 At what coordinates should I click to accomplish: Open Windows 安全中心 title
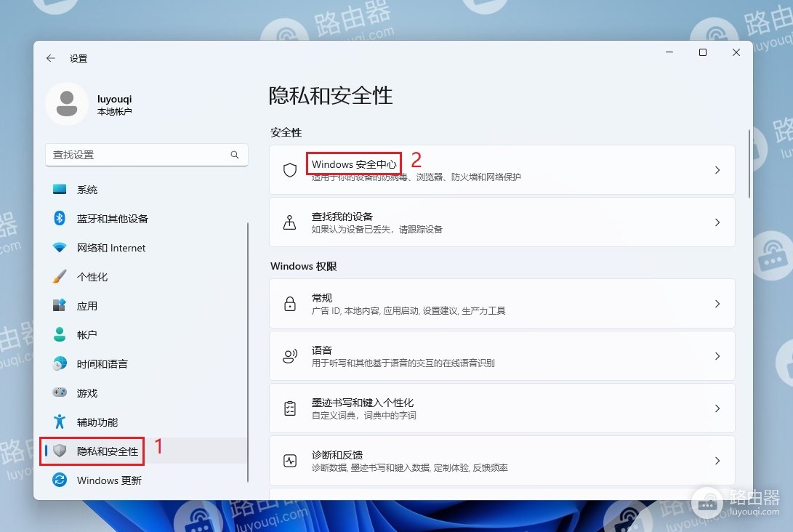coord(354,164)
